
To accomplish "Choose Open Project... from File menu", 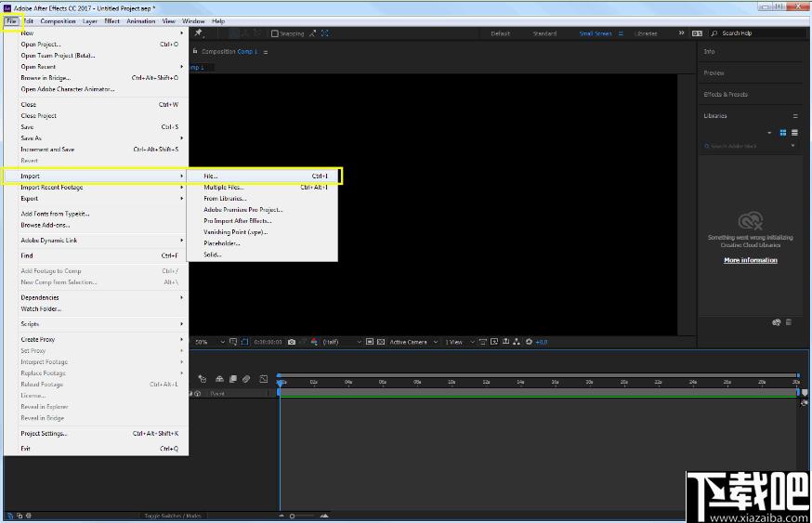I will pyautogui.click(x=97, y=44).
